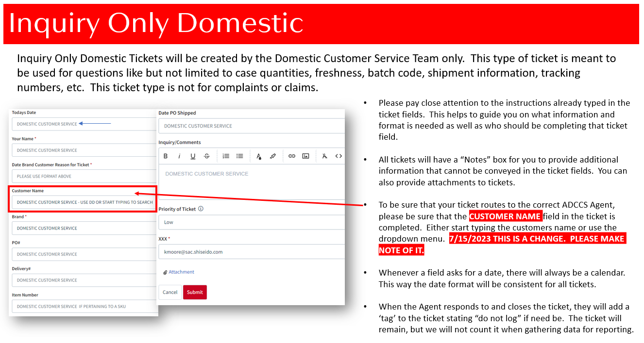The width and height of the screenshot is (644, 343).
Task: Focus Date Brand Customer Reason field
Action: tap(84, 176)
